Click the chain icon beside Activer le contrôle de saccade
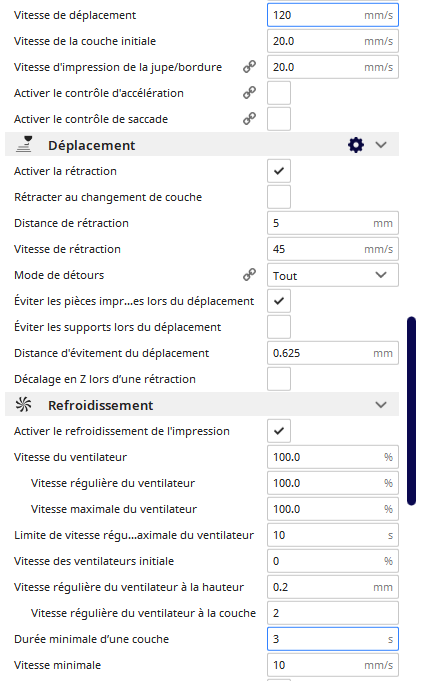This screenshot has height=681, width=421. pyautogui.click(x=249, y=119)
